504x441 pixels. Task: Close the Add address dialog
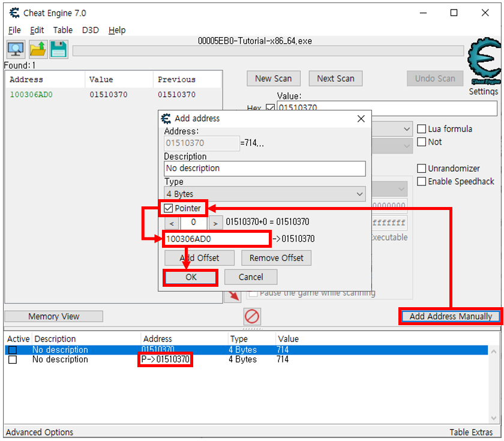point(361,119)
